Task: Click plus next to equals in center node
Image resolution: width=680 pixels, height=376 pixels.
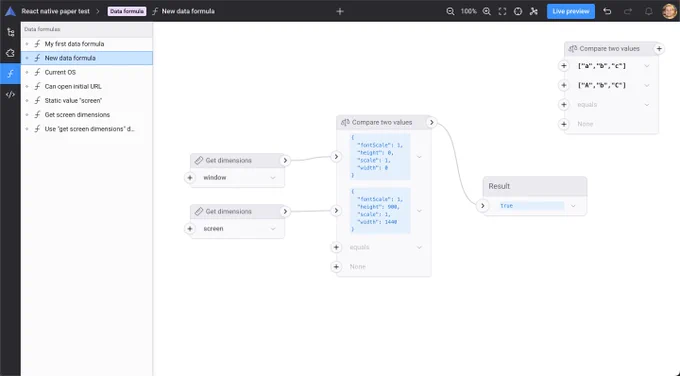Action: tap(336, 247)
